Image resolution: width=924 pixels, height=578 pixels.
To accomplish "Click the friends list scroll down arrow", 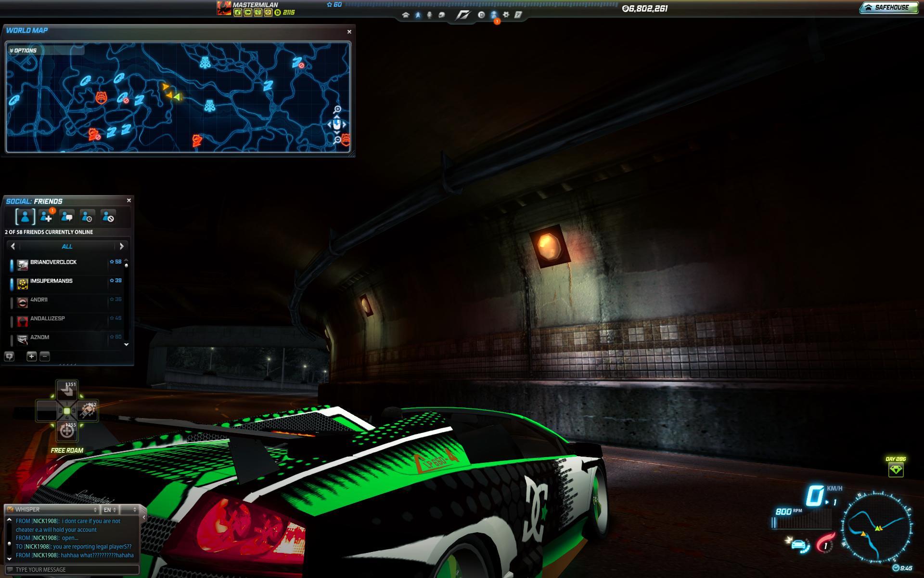I will tap(127, 344).
